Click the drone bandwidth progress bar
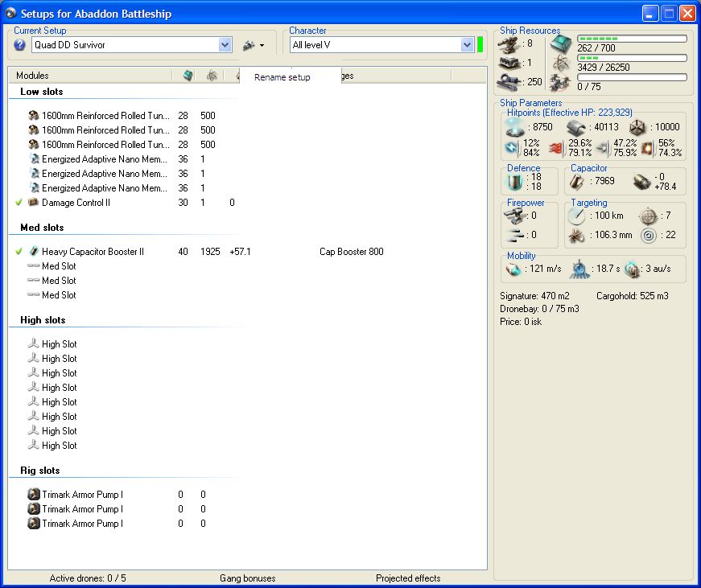 click(632, 77)
